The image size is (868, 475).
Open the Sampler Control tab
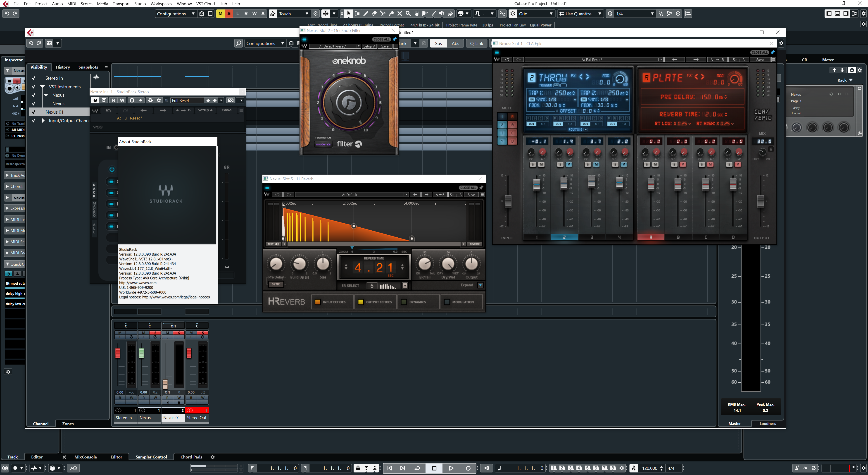tap(151, 457)
